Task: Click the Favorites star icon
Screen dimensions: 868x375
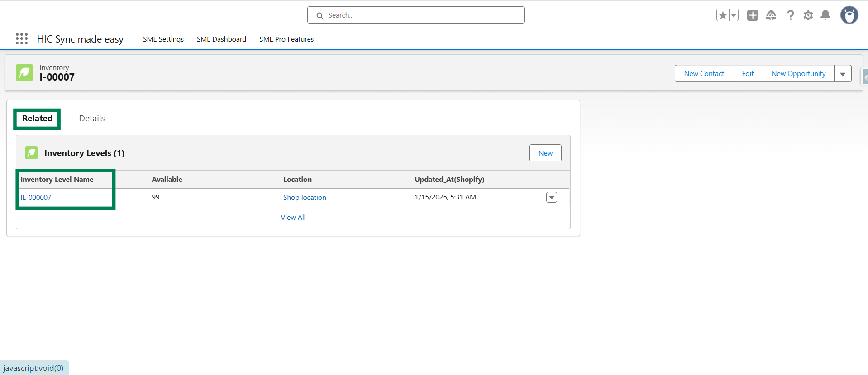Action: coord(723,15)
